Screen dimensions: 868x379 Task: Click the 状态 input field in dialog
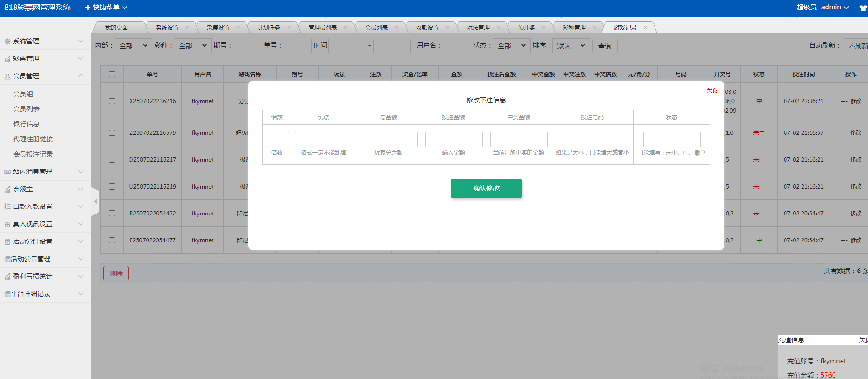coord(671,140)
